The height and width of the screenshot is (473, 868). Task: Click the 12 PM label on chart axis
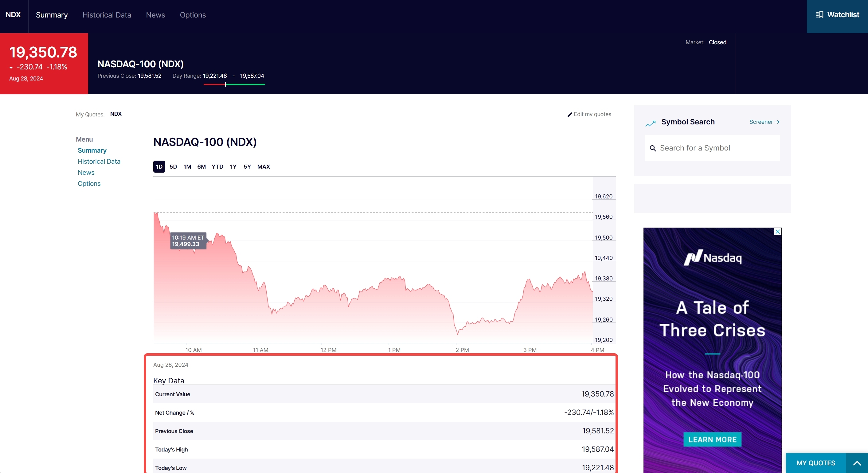click(328, 350)
